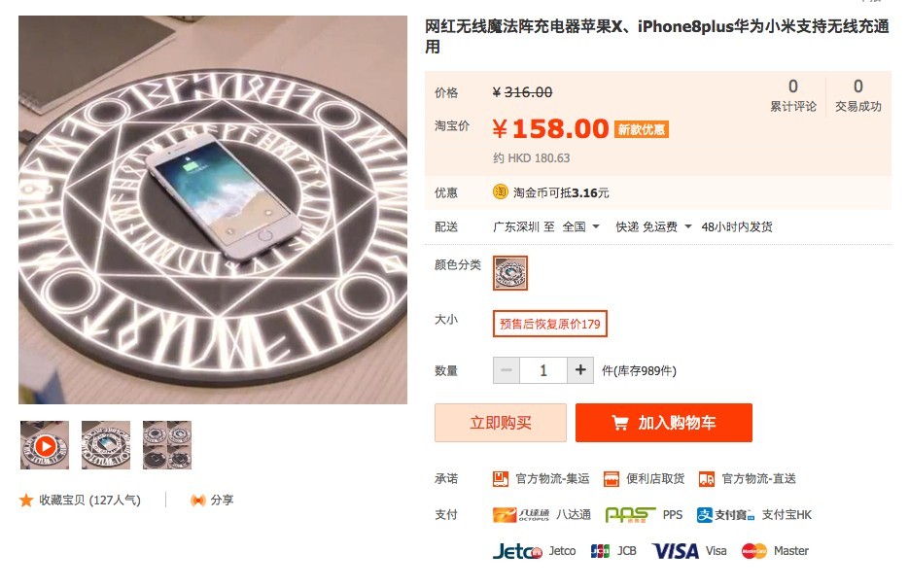The height and width of the screenshot is (588, 909).
Task: Click the orange share icon
Action: [197, 500]
